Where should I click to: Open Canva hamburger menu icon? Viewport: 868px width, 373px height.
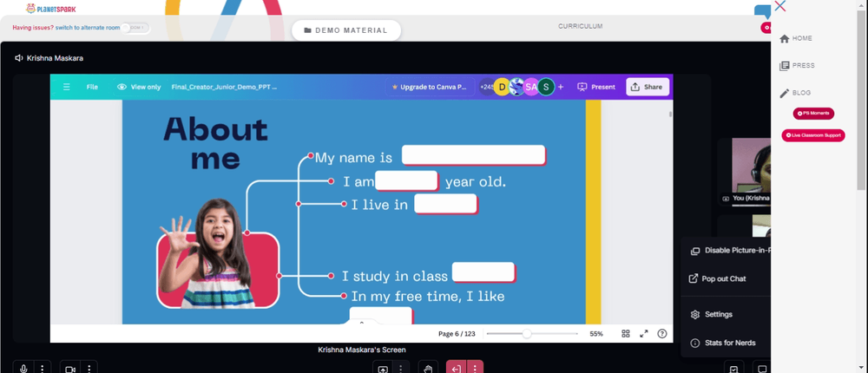point(67,87)
